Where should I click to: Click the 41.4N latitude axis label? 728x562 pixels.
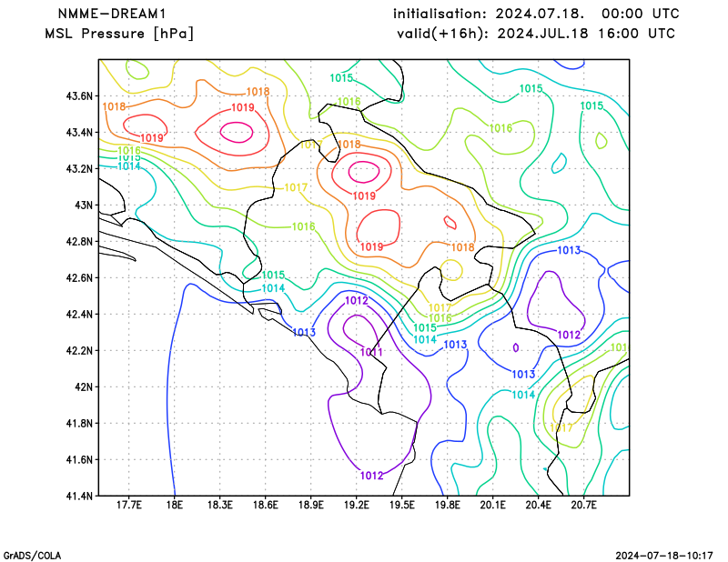click(79, 496)
